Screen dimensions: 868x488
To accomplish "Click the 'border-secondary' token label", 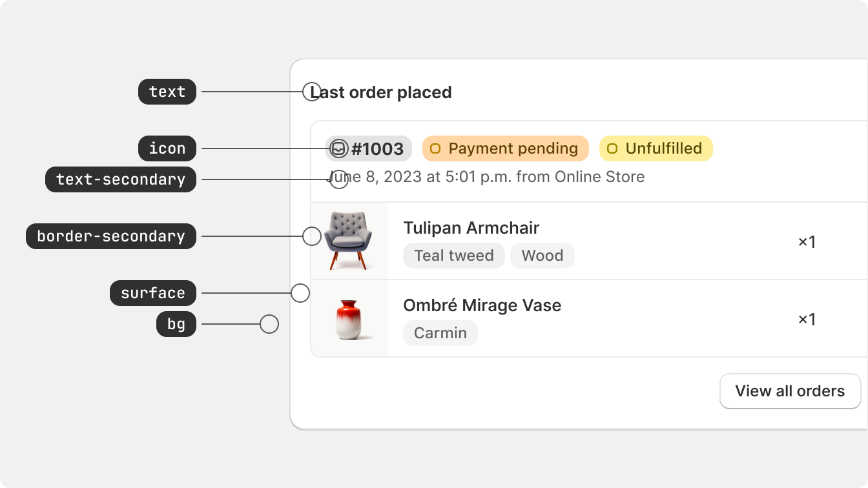I will click(111, 236).
